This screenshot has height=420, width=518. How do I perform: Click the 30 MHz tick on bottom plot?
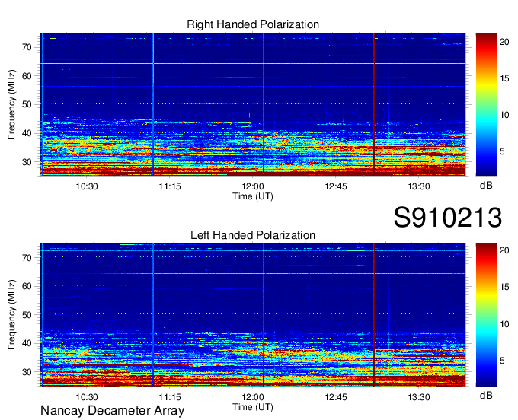pyautogui.click(x=27, y=373)
